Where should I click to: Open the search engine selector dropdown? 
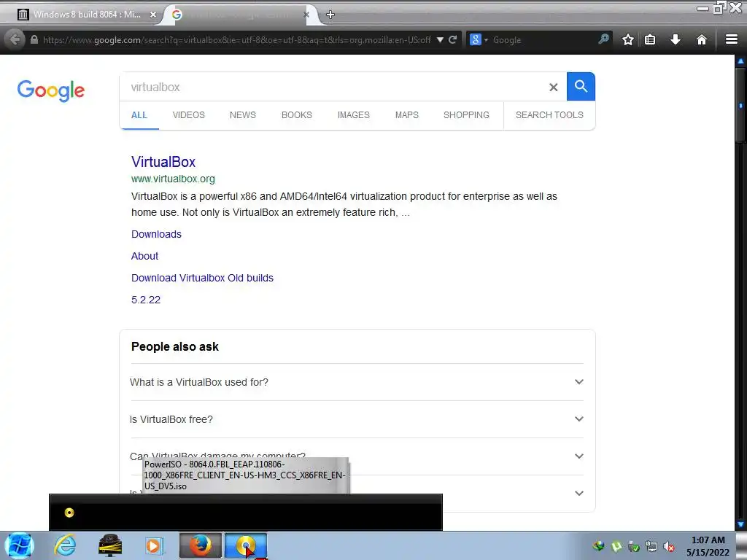click(479, 40)
